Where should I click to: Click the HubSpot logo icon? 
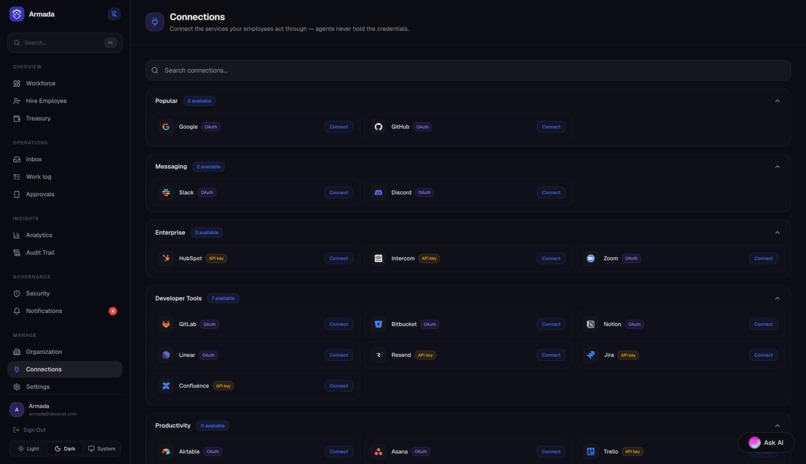coord(166,258)
